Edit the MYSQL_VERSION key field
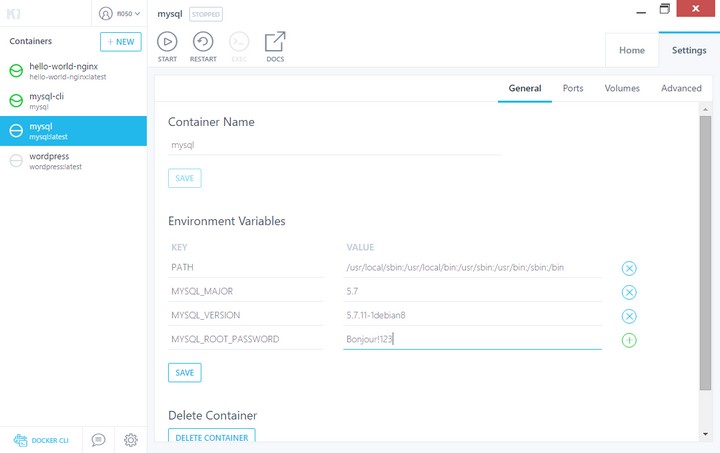The height and width of the screenshot is (453, 720). pos(246,315)
